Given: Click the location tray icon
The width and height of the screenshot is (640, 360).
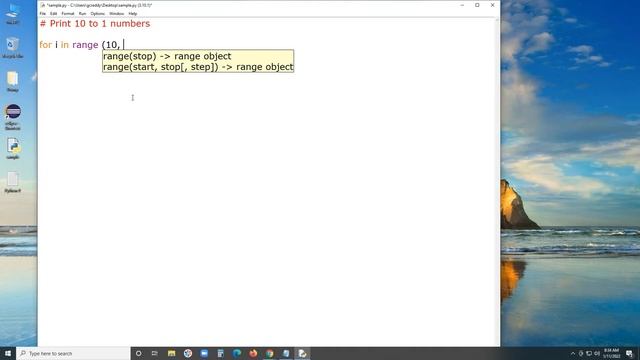Looking at the screenshot, I should (x=581, y=353).
